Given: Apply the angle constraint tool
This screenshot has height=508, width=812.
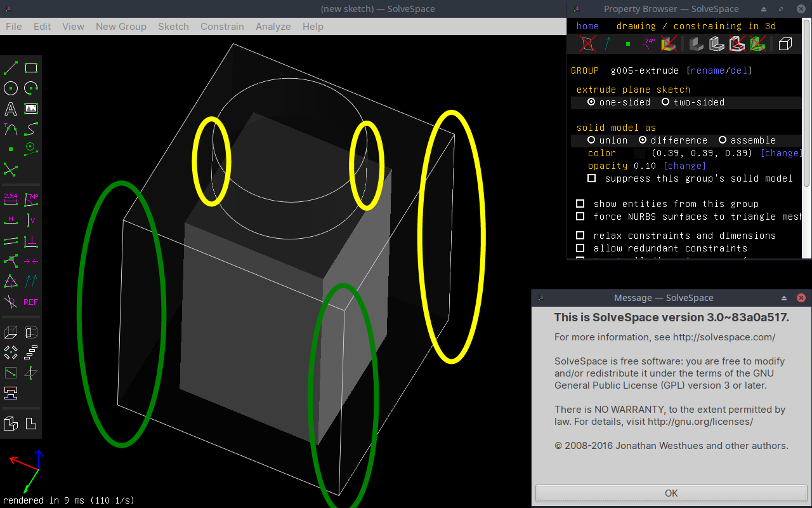Looking at the screenshot, I should pos(31,199).
